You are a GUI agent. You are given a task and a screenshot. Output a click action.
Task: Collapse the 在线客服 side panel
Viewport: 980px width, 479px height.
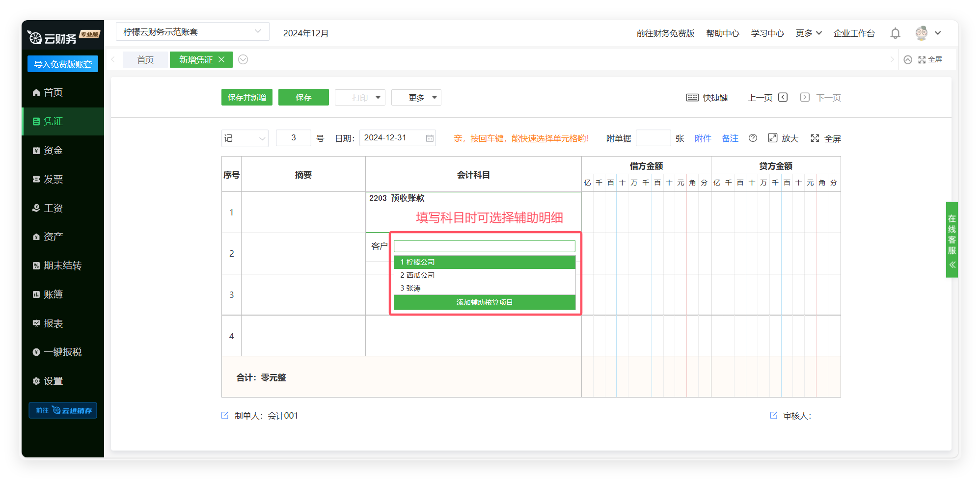(x=952, y=265)
